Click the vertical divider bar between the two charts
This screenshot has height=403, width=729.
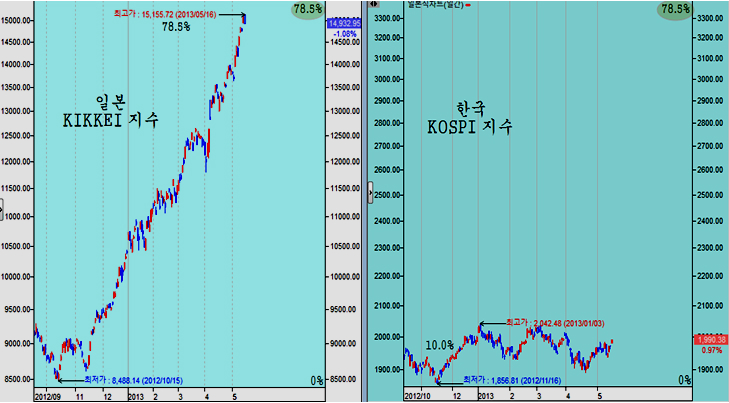pyautogui.click(x=364, y=201)
